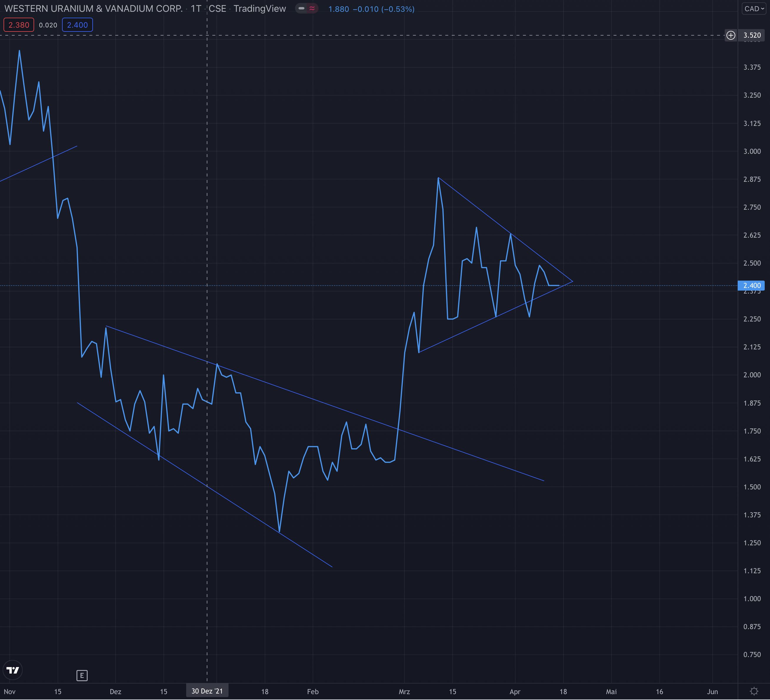Click the triangle apex near 18 April
This screenshot has height=700, width=770.
click(572, 281)
